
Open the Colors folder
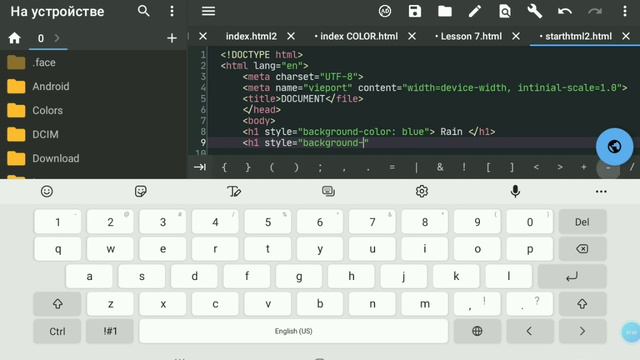[x=93, y=111]
